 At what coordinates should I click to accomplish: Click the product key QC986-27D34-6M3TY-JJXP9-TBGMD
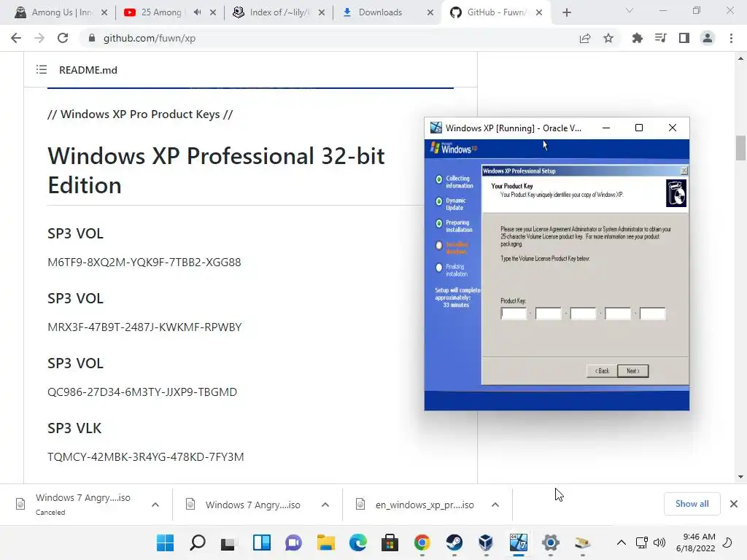pyautogui.click(x=142, y=392)
